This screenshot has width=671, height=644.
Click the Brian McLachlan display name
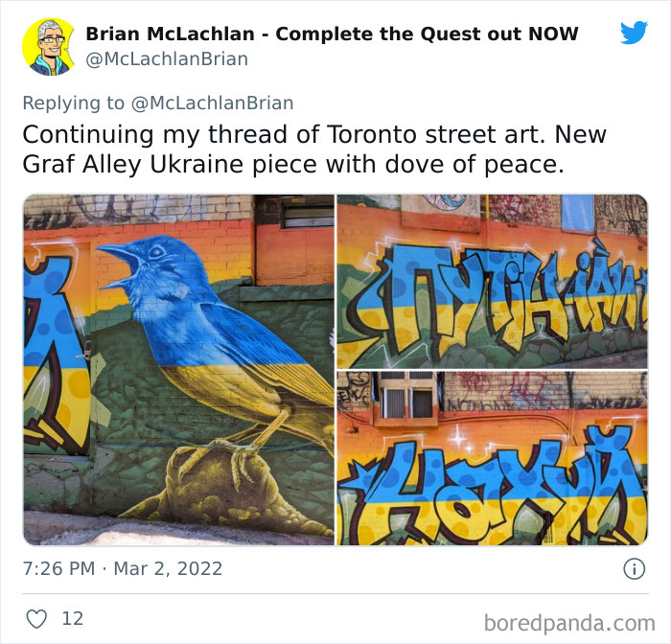tap(170, 34)
